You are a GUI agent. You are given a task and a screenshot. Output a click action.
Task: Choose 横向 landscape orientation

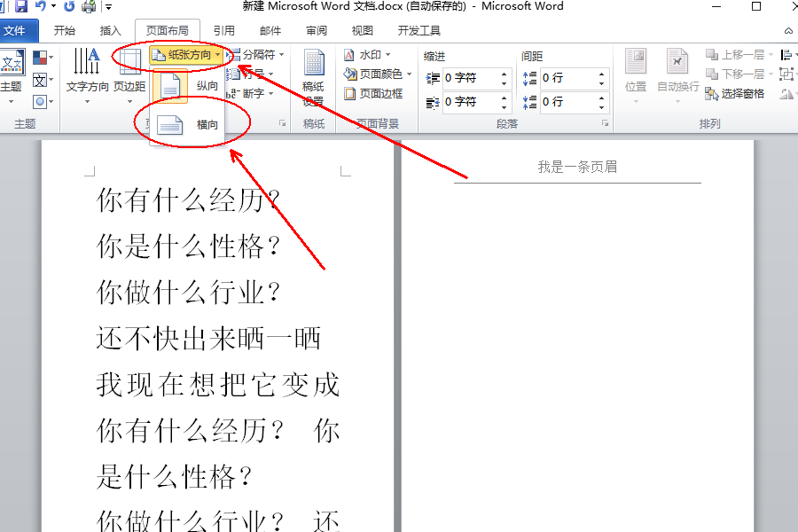click(187, 124)
